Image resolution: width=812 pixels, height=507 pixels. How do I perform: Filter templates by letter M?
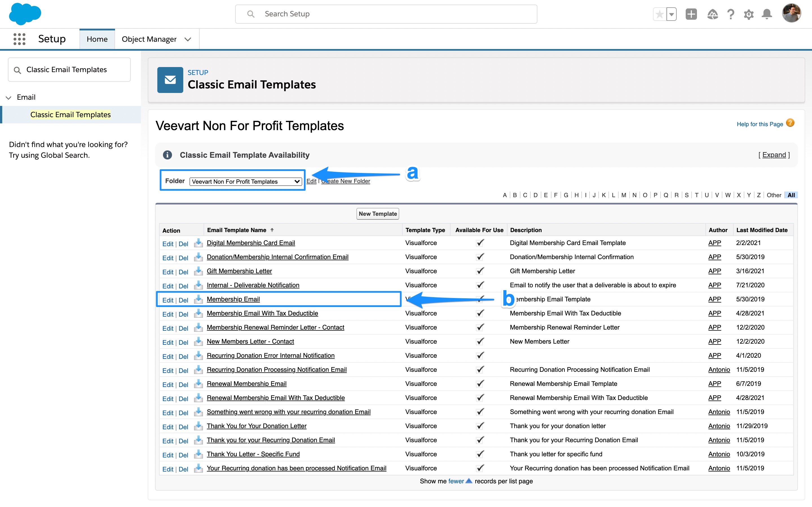[x=623, y=195]
